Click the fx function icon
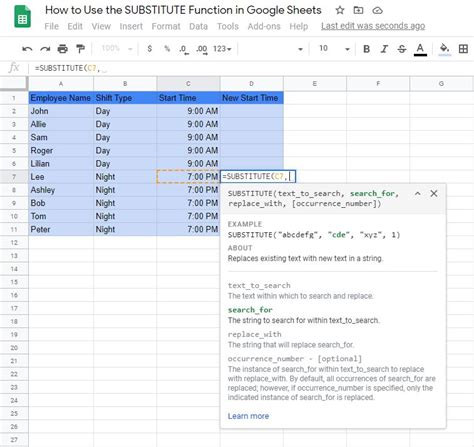 point(14,68)
